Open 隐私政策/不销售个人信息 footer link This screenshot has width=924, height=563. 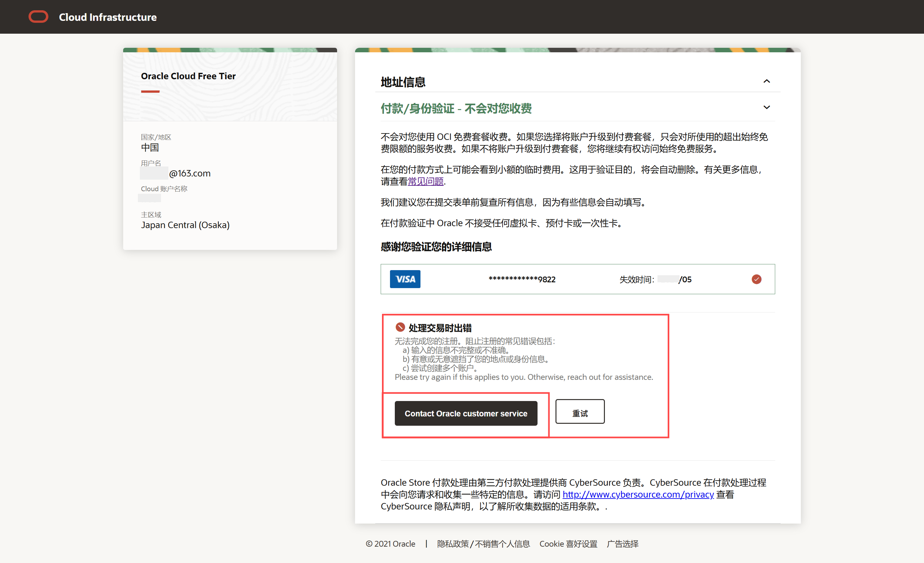(483, 544)
